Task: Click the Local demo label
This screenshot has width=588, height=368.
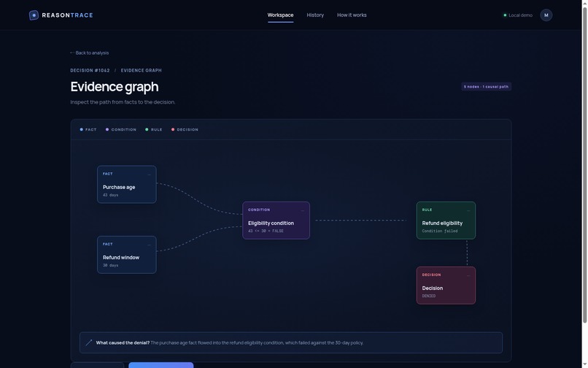Action: tap(520, 15)
